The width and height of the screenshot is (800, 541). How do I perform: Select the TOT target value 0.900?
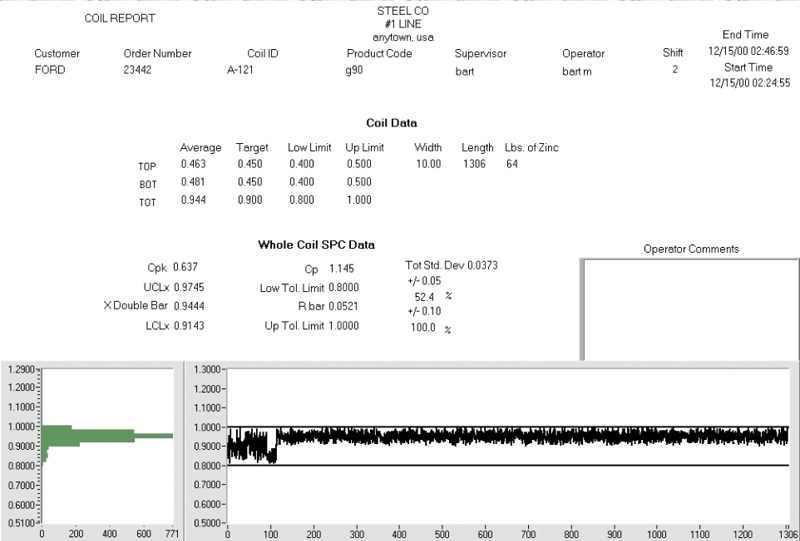pyautogui.click(x=250, y=201)
